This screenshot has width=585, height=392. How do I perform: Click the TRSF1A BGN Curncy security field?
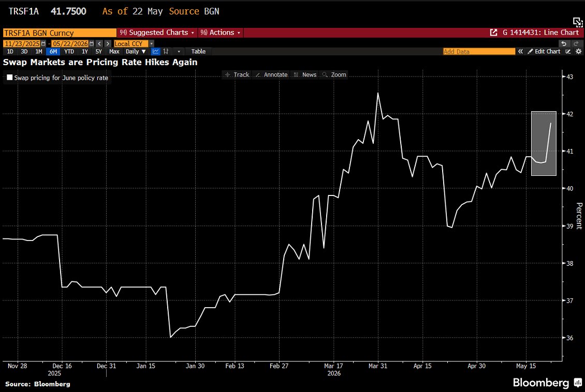60,33
